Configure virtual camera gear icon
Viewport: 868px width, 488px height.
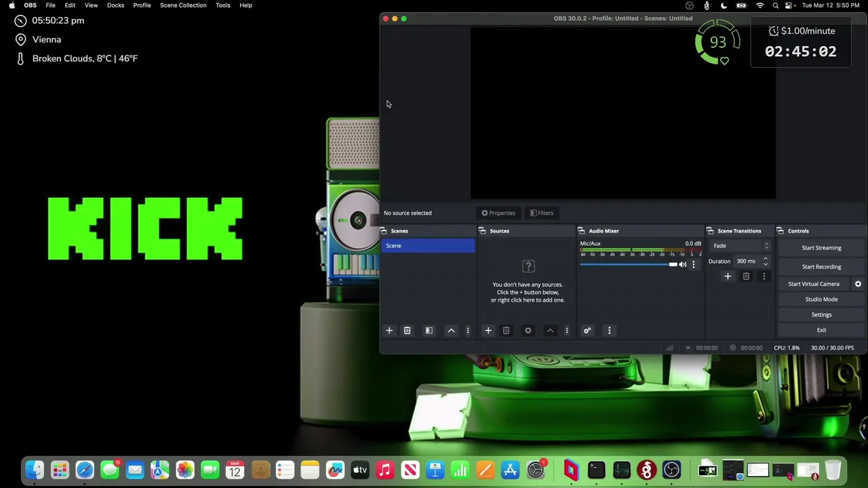tap(858, 284)
